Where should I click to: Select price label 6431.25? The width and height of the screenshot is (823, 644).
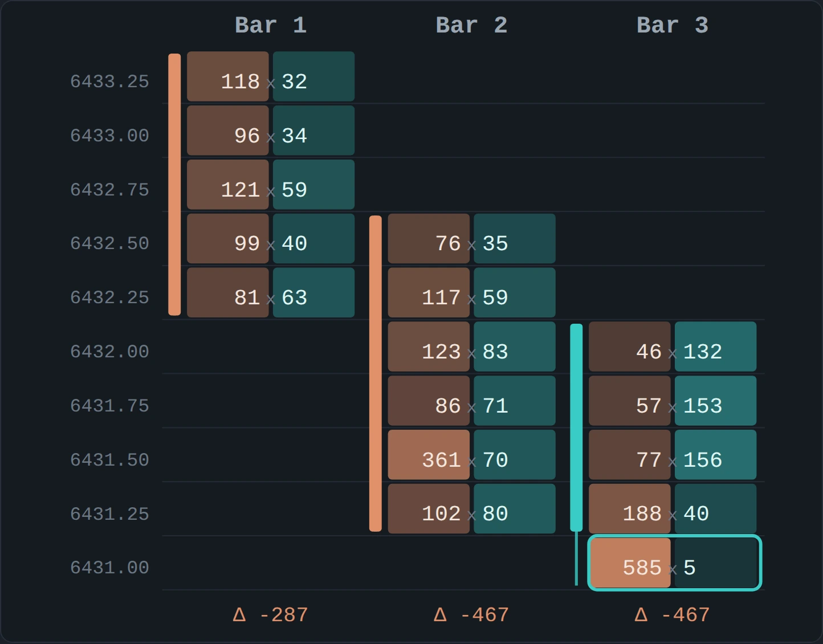pyautogui.click(x=109, y=514)
